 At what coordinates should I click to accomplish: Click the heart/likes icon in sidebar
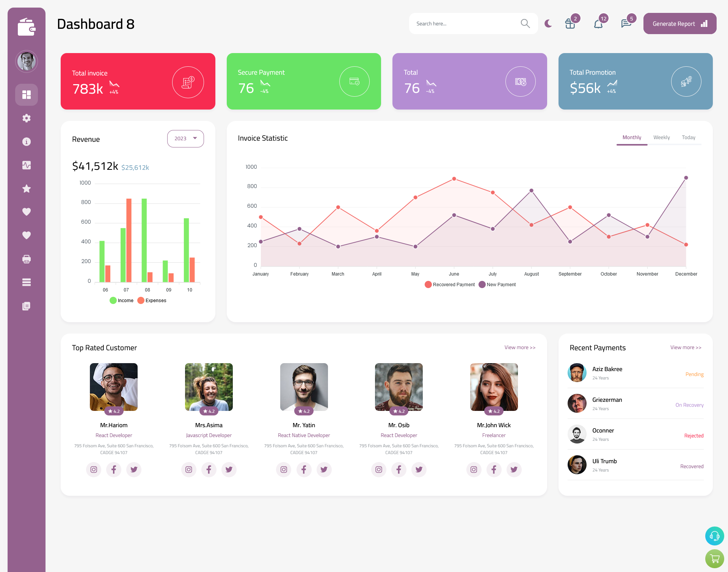pos(26,212)
